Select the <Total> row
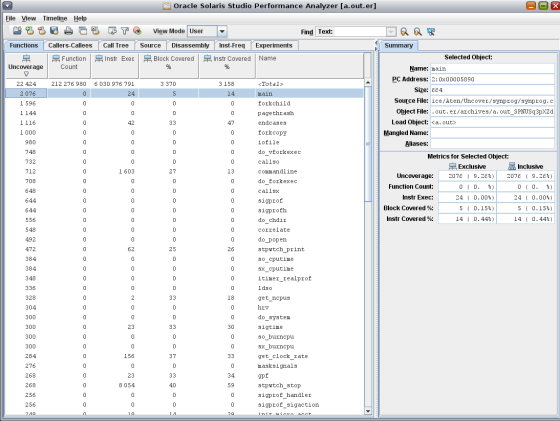560x421 pixels. pos(184,84)
